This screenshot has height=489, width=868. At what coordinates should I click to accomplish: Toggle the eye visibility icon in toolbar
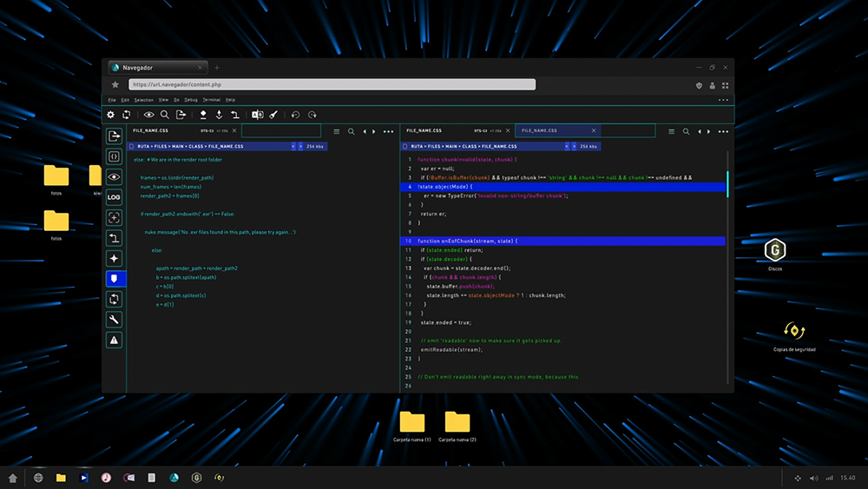pyautogui.click(x=149, y=115)
